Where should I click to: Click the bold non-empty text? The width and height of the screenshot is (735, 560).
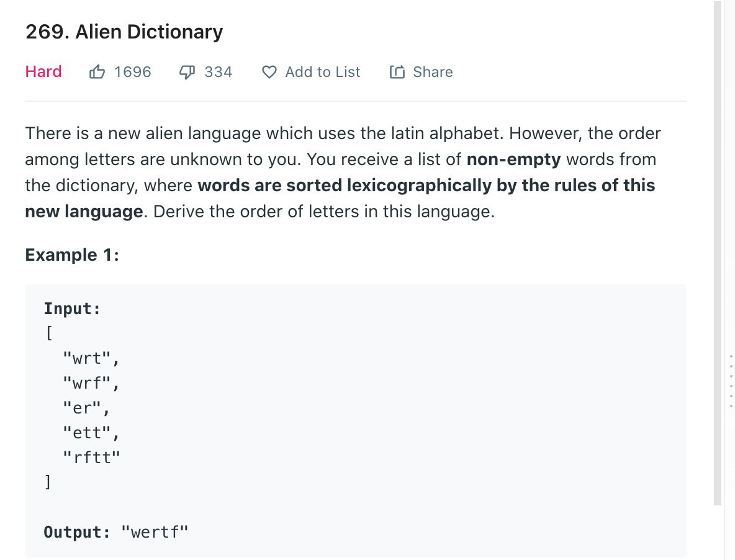point(514,160)
